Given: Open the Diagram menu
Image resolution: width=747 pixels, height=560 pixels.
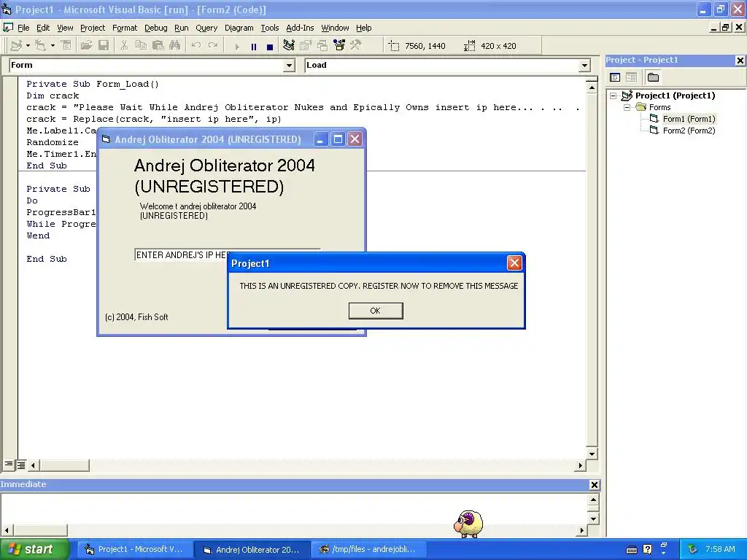Looking at the screenshot, I should coord(239,28).
